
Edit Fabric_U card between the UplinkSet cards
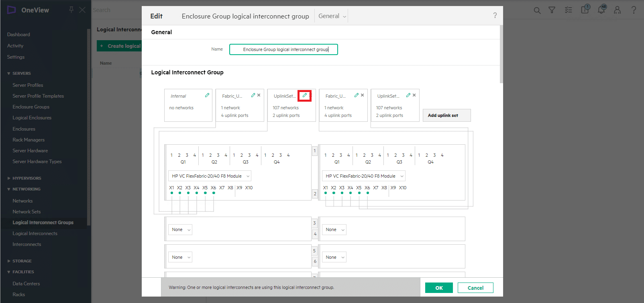pyautogui.click(x=357, y=95)
